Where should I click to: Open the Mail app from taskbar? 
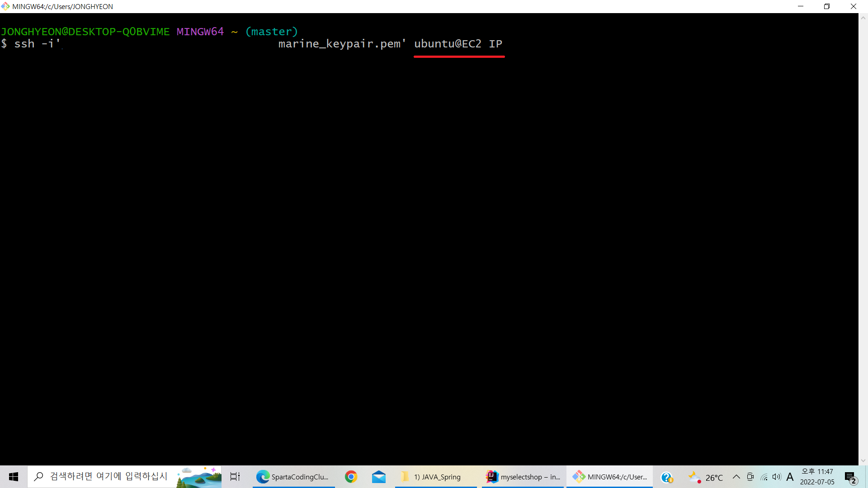379,477
